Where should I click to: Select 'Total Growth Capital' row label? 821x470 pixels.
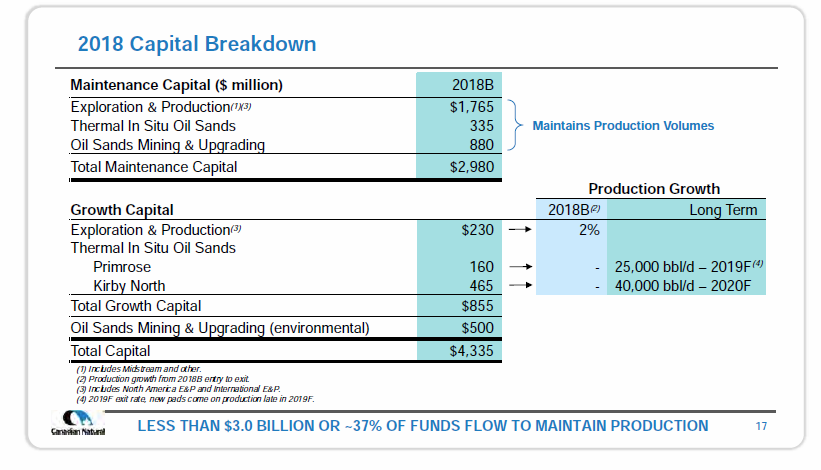136,306
